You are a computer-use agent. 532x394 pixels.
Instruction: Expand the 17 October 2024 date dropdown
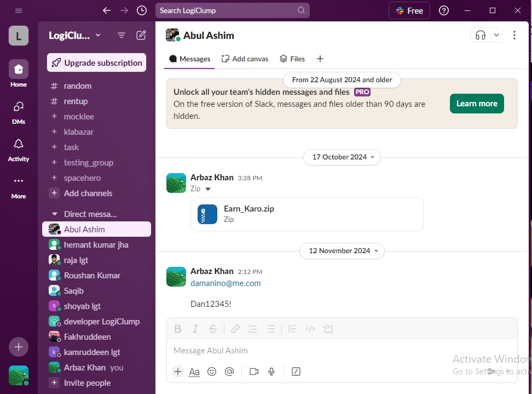tap(342, 157)
